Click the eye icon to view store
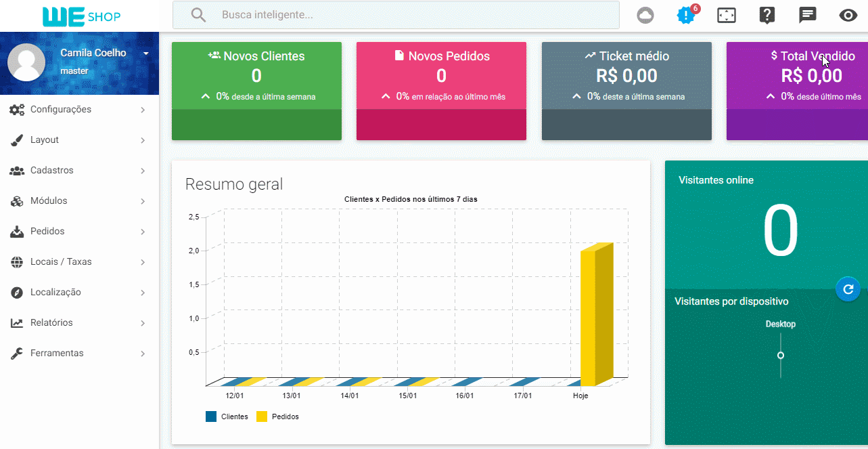This screenshot has width=868, height=449. click(848, 16)
